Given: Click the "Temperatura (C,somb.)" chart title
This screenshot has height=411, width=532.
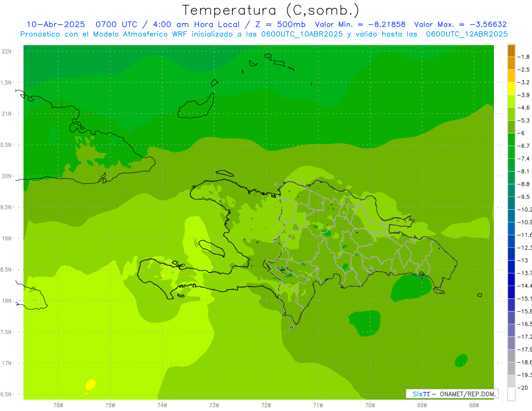Looking at the screenshot, I should tap(270, 10).
